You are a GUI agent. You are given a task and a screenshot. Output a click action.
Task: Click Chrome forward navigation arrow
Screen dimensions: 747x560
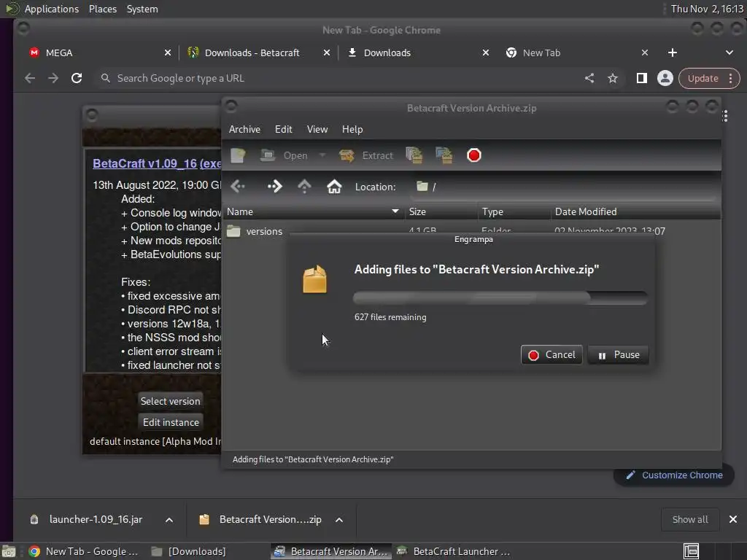[53, 78]
